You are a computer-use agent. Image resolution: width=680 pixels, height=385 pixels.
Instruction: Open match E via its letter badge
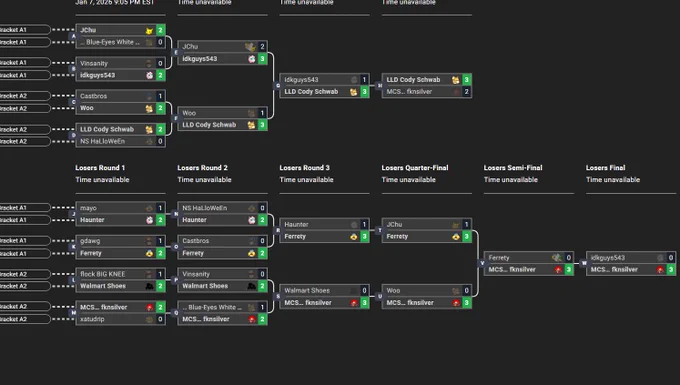tap(176, 52)
